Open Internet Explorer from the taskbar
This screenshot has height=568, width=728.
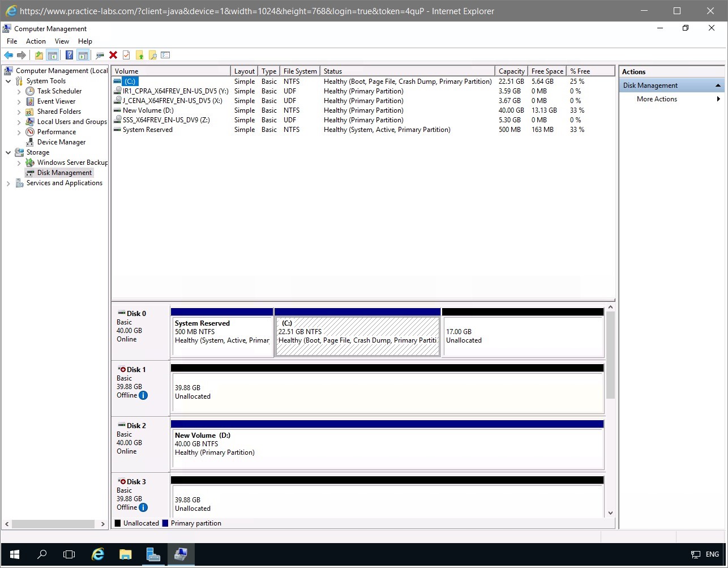[x=98, y=554]
